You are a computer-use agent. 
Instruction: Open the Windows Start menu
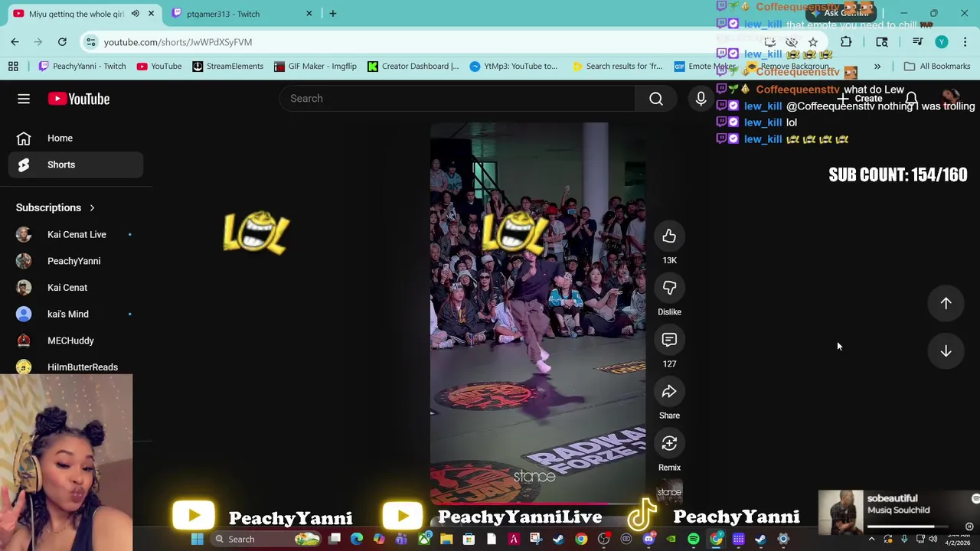[x=197, y=540]
